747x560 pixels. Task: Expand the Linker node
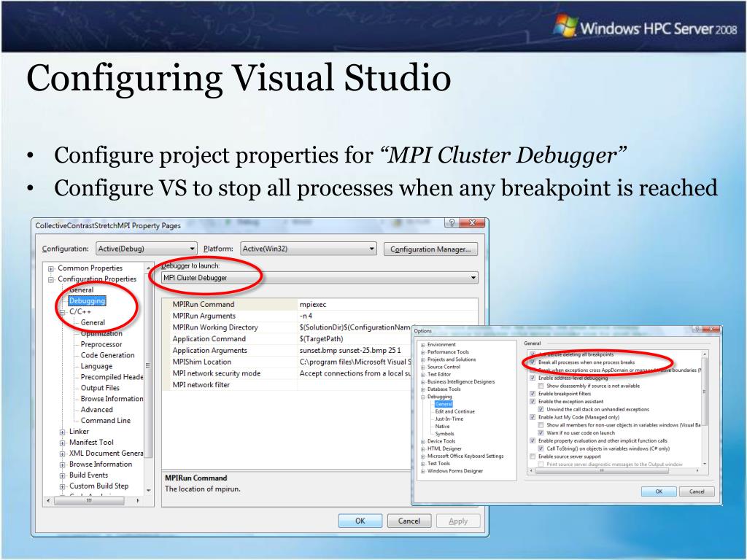click(63, 432)
